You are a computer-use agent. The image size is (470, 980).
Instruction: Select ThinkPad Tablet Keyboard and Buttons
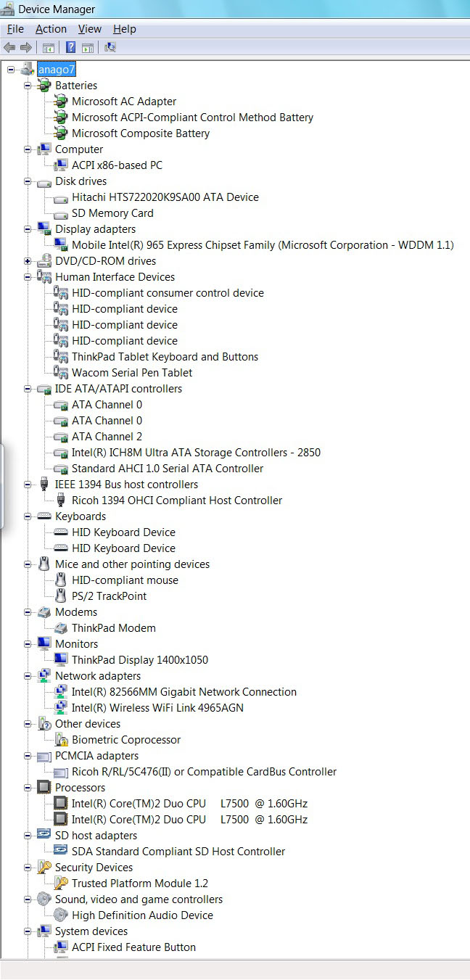tap(165, 357)
